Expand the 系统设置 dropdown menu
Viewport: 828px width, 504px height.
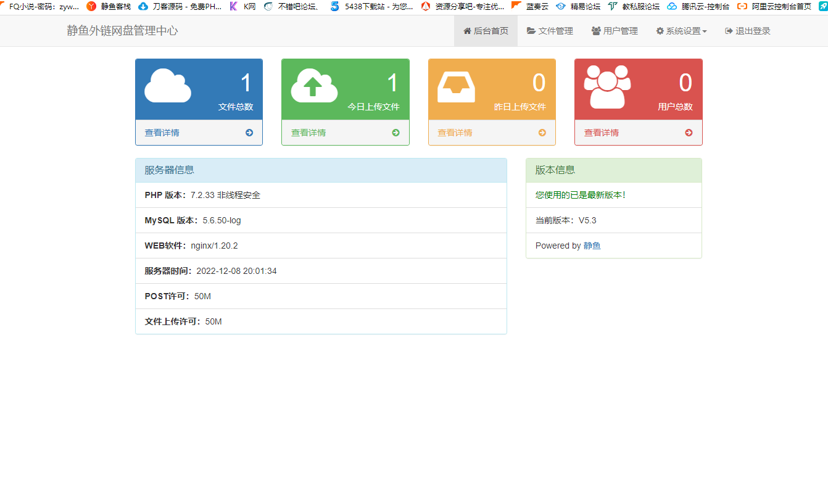(681, 31)
